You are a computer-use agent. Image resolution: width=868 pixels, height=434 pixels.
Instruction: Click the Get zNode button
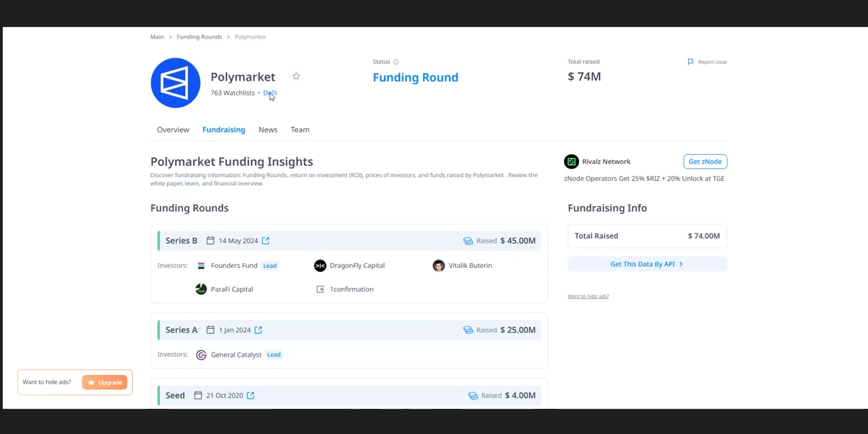[x=705, y=161]
